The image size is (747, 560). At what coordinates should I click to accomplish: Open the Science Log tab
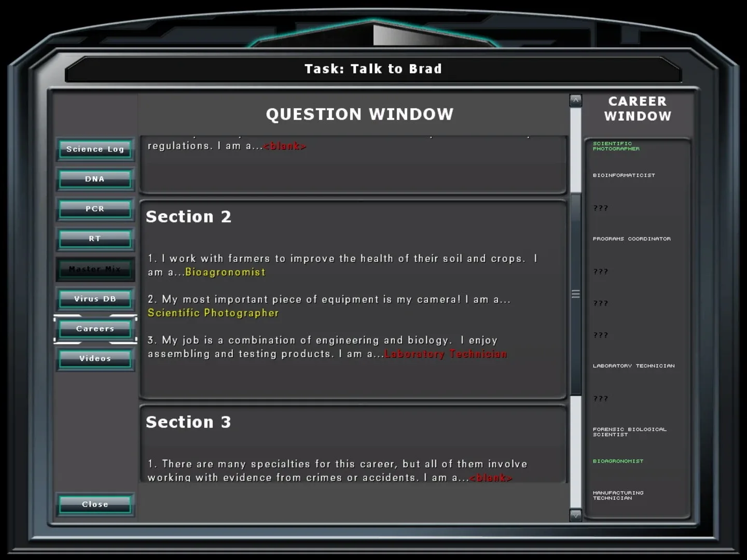coord(95,149)
